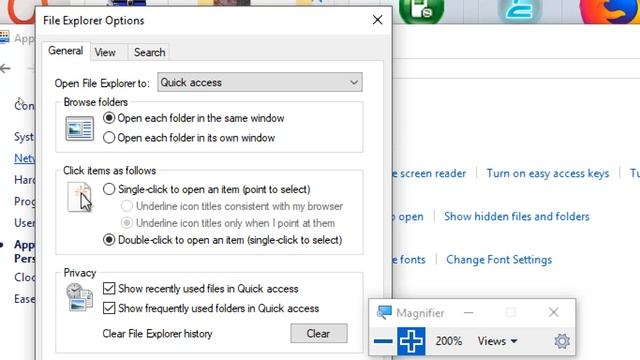Click the Privacy clock and files icon

pyautogui.click(x=79, y=297)
